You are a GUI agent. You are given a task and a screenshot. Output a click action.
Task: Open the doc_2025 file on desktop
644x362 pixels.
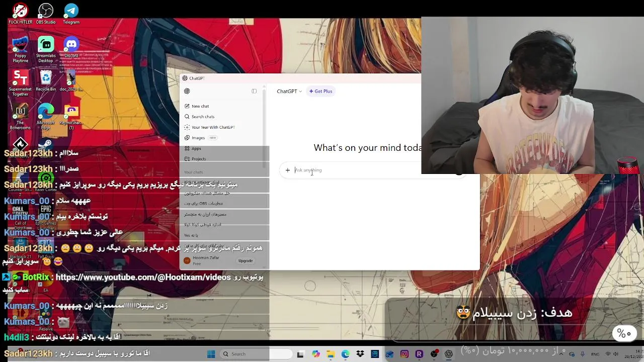[71, 80]
